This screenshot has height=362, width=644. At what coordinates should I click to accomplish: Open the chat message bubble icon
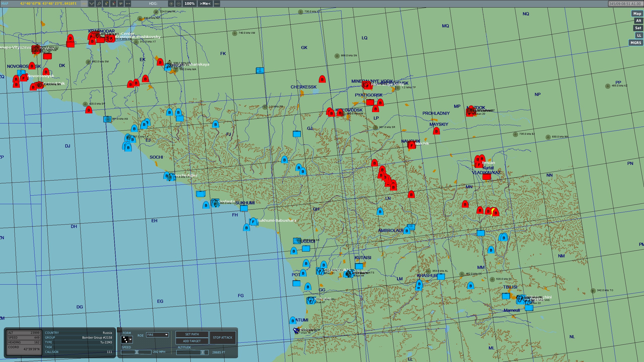[x=121, y=4]
